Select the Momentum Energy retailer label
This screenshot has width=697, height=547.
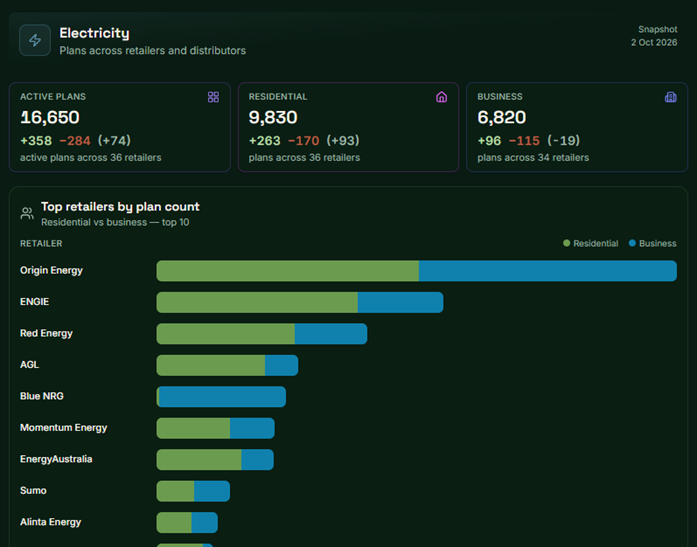coord(64,427)
